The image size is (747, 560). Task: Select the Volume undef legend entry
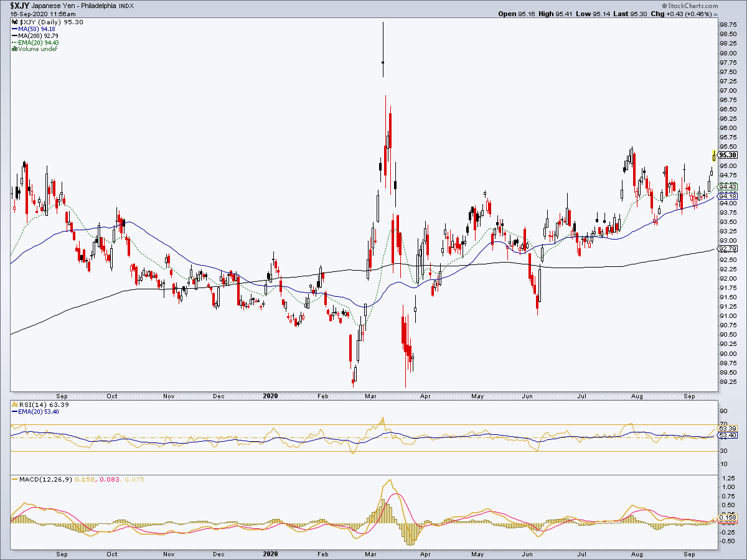(37, 49)
